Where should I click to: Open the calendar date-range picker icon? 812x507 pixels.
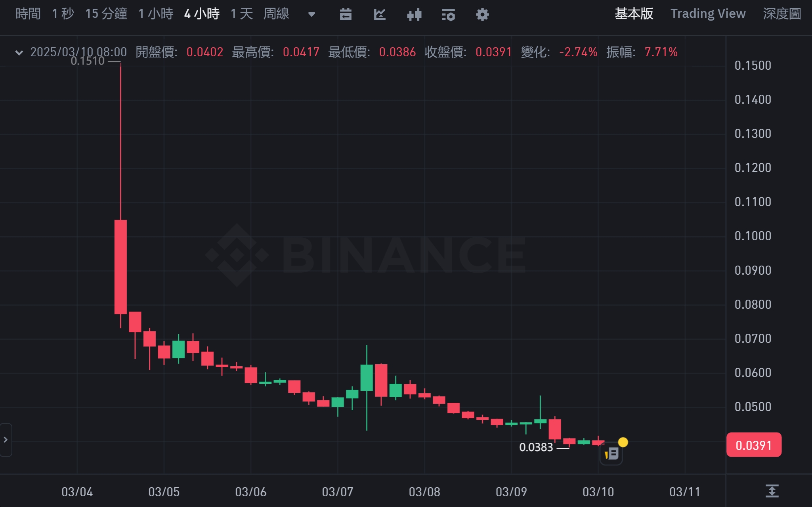pyautogui.click(x=346, y=15)
